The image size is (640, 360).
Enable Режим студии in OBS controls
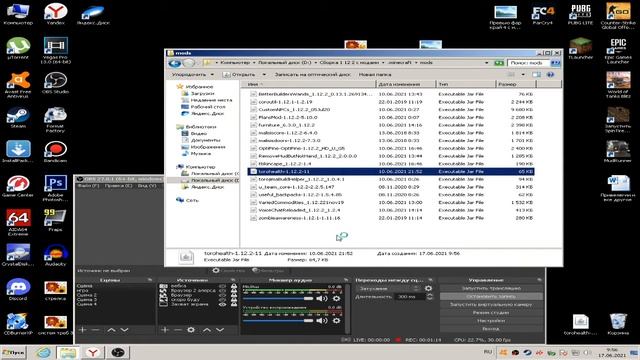491,313
